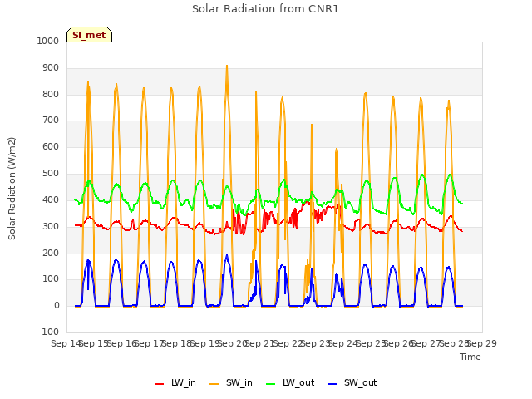Viewport: 532px width, 399px height.
Task: Toggle the SW_in legend entry
Action: (x=231, y=382)
